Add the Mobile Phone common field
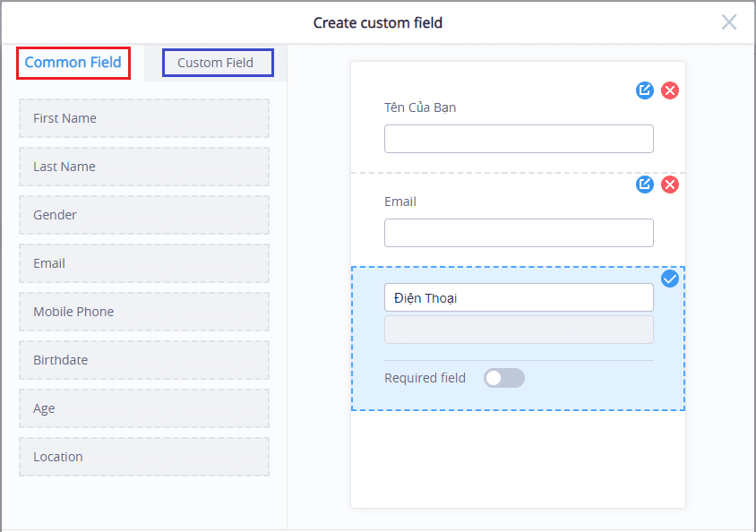The height and width of the screenshot is (532, 756). 144,312
